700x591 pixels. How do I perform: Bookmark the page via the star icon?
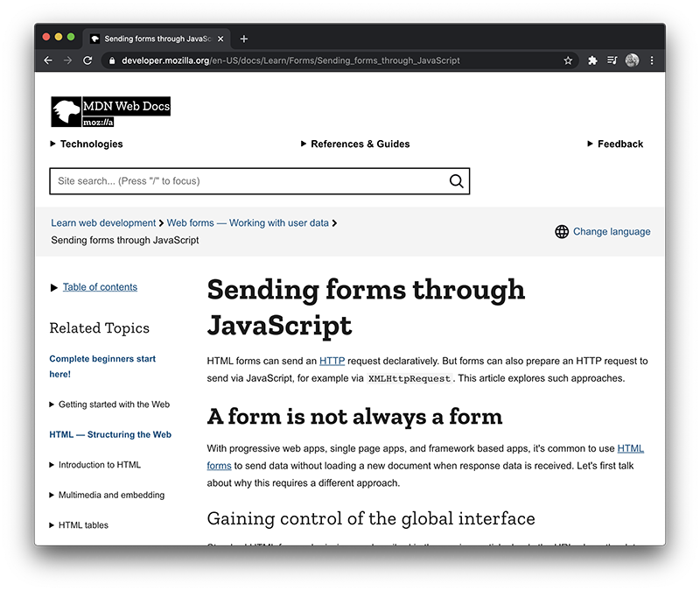(568, 60)
